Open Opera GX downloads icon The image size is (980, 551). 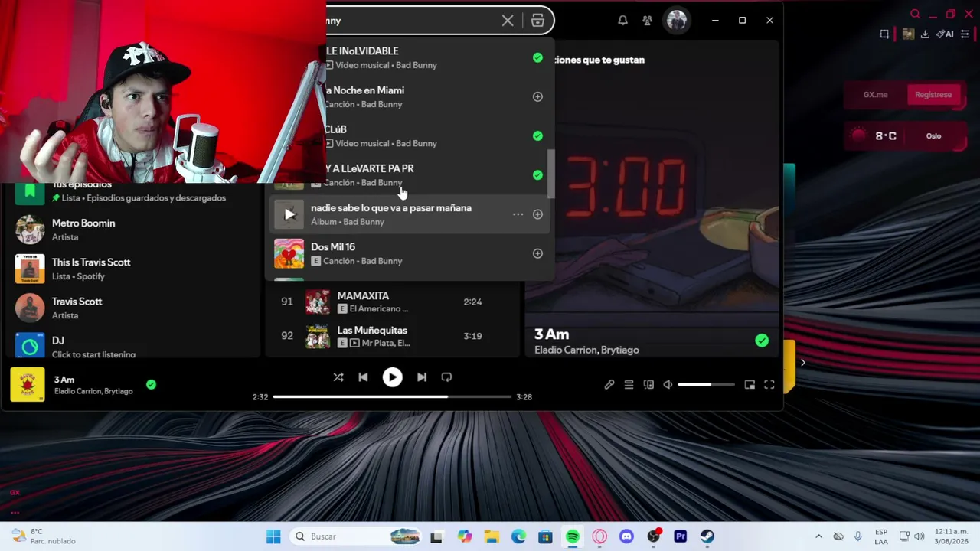point(925,34)
